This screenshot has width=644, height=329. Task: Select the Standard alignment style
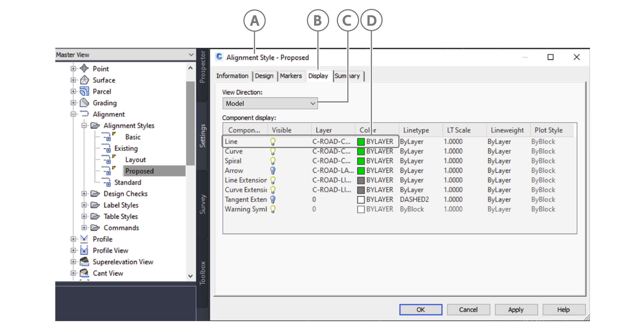127,182
